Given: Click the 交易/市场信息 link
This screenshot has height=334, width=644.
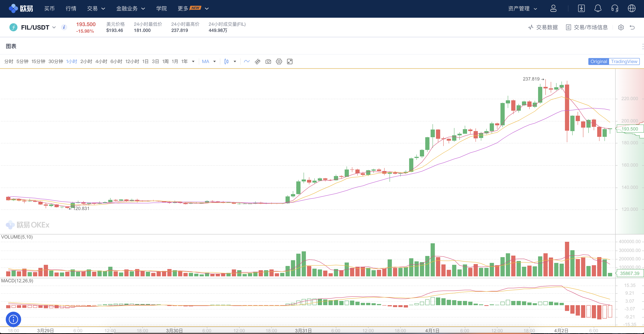Looking at the screenshot, I should pyautogui.click(x=586, y=27).
